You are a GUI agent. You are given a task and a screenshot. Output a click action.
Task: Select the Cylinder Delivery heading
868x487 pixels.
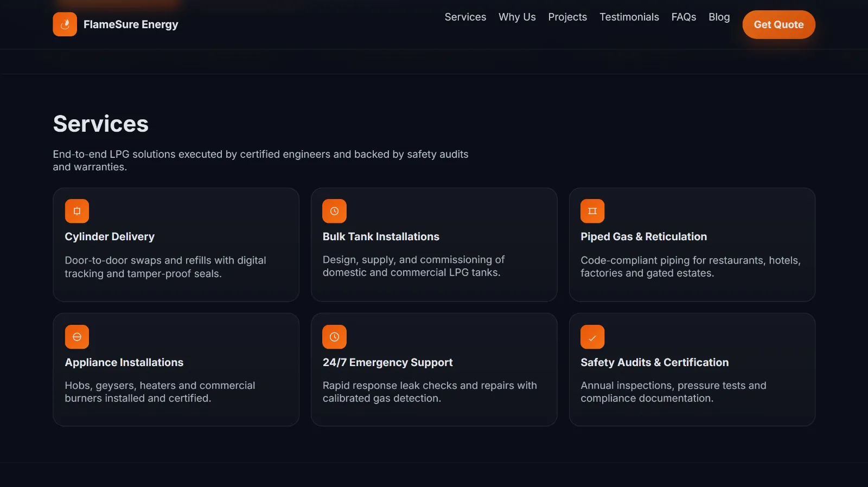click(x=110, y=236)
